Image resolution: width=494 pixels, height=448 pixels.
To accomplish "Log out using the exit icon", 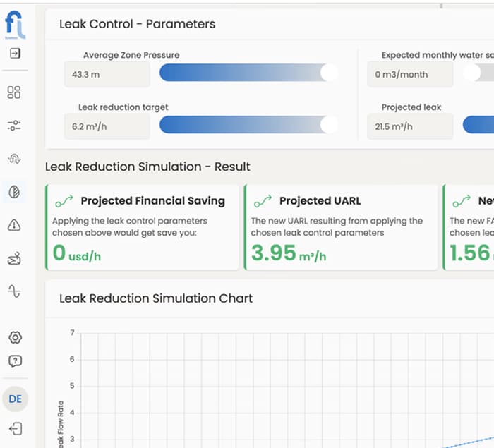I will click(x=16, y=429).
